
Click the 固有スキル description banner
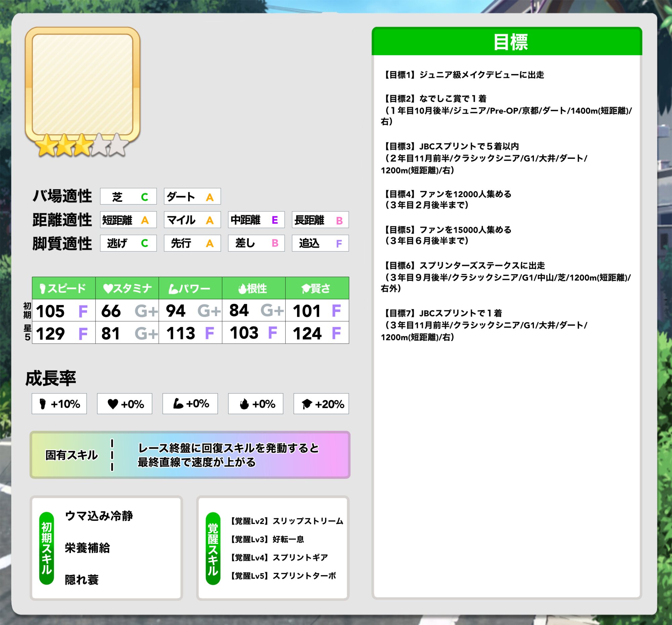(190, 455)
